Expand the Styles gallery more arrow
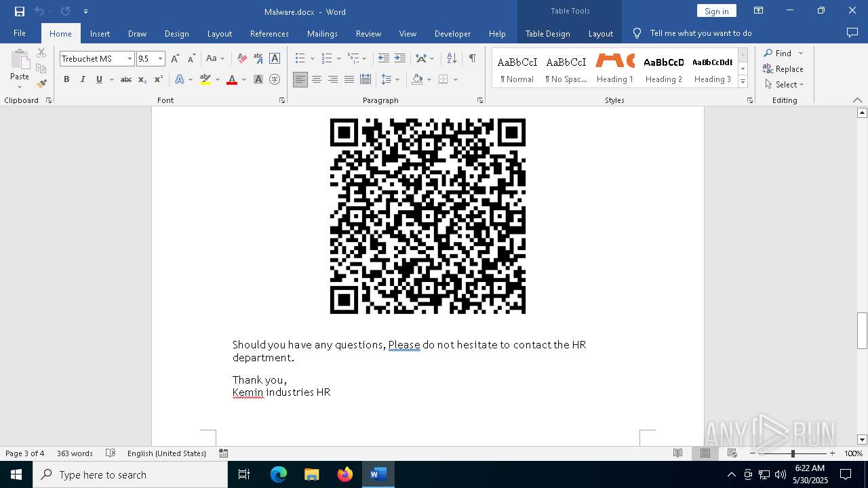 point(743,82)
